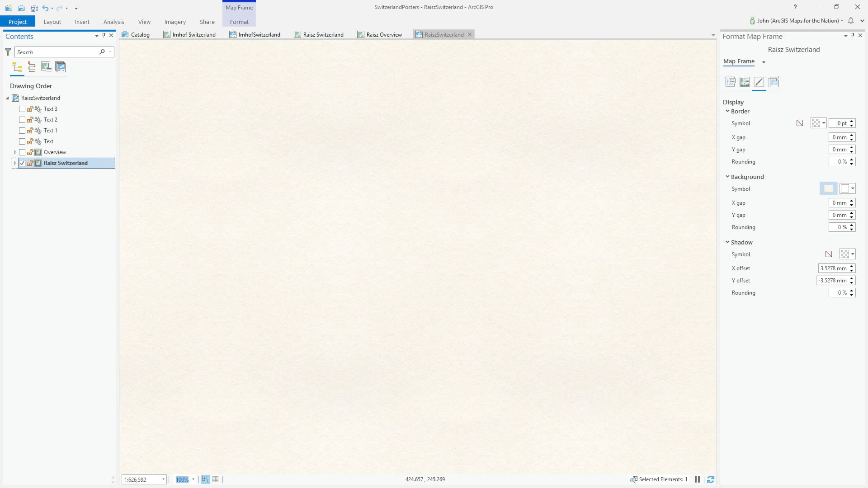
Task: Click the Contents filter funnel icon
Action: click(x=8, y=52)
